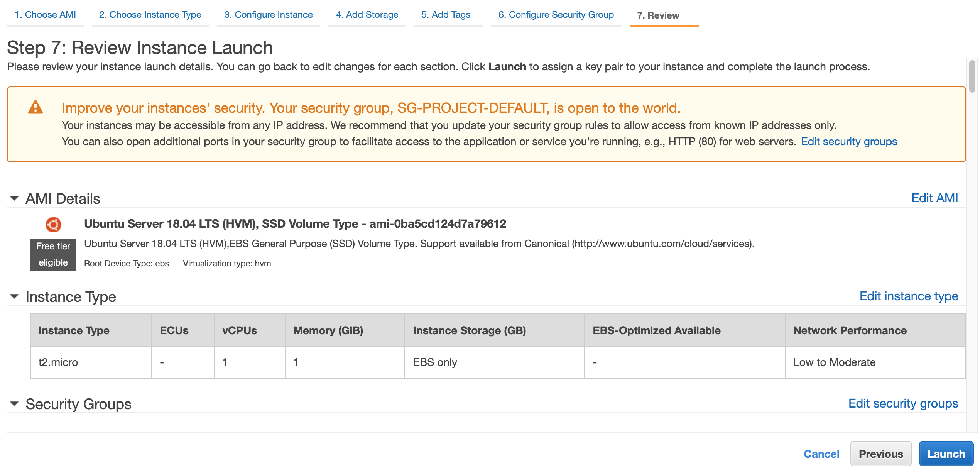Open the Edit instance type link
This screenshot has width=980, height=474.
pyautogui.click(x=908, y=296)
